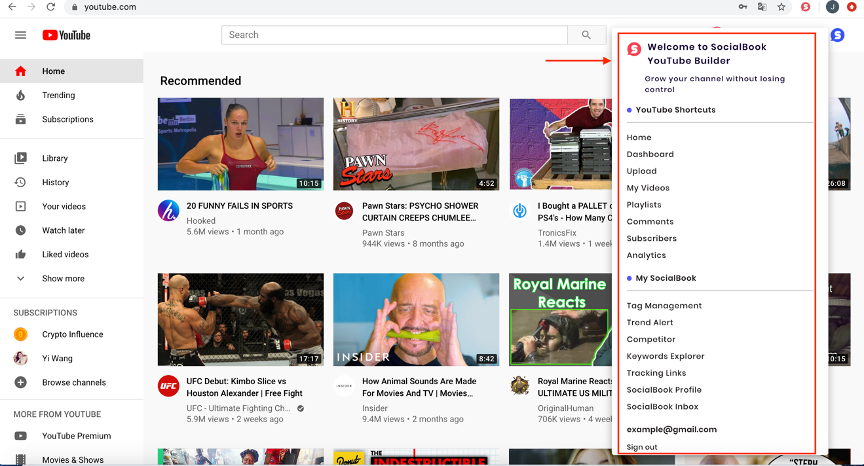Viewport: 864px width, 466px height.
Task: Open Pawn Stars channel avatar
Action: click(344, 210)
